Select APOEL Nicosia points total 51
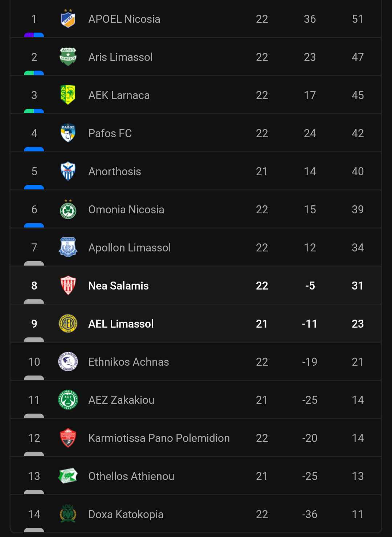The width and height of the screenshot is (392, 537). pos(358,19)
